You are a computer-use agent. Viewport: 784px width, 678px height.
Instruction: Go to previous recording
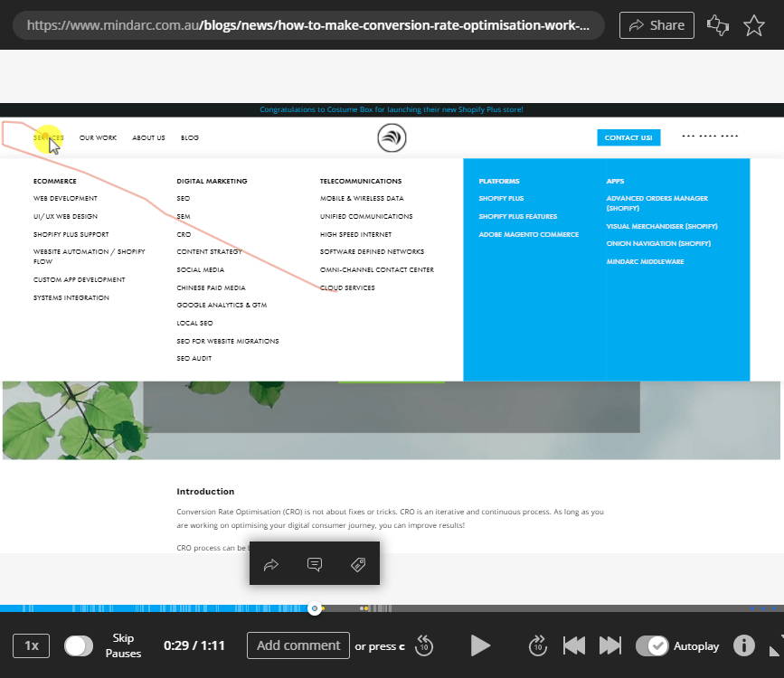(x=574, y=645)
